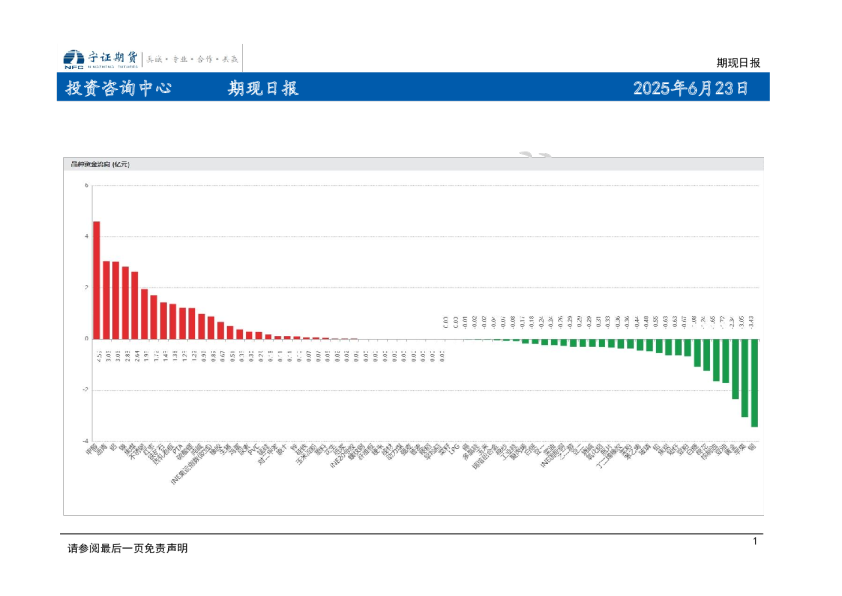Click the y-axis tick label -2
The height and width of the screenshot is (596, 842).
point(86,390)
